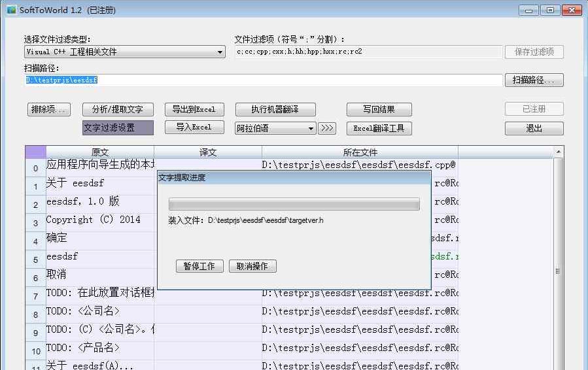588x370 pixels.
Task: Open the Excel翻译工具
Action: [x=379, y=129]
